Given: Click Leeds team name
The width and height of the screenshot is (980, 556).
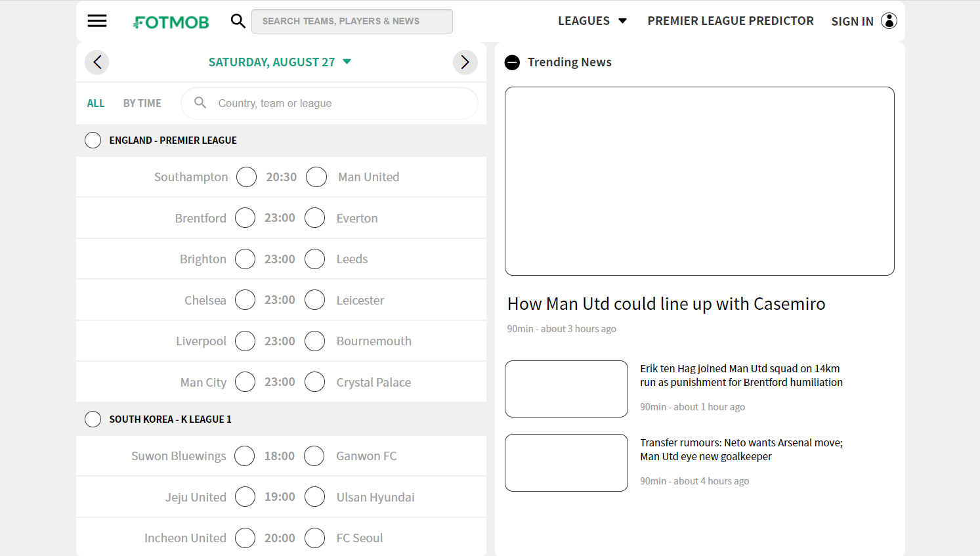Looking at the screenshot, I should pos(352,259).
